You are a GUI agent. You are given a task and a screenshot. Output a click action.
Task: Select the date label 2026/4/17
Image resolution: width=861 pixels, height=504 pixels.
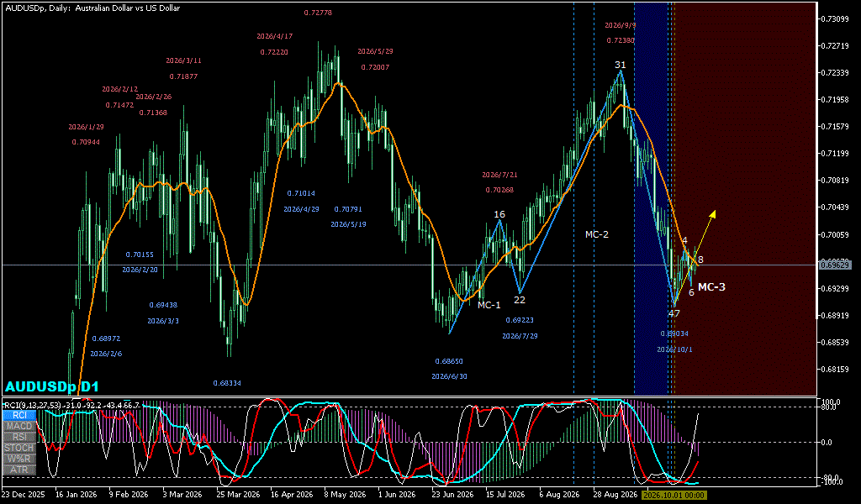pyautogui.click(x=275, y=36)
